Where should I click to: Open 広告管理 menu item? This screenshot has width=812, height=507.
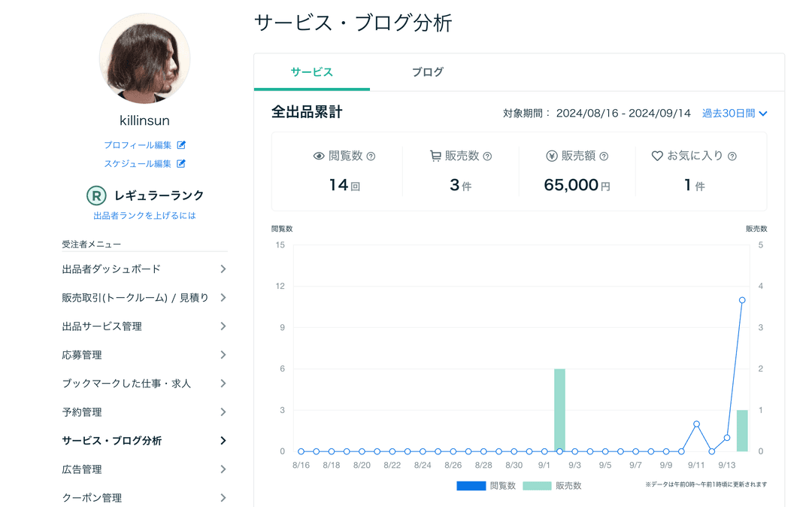click(x=144, y=469)
